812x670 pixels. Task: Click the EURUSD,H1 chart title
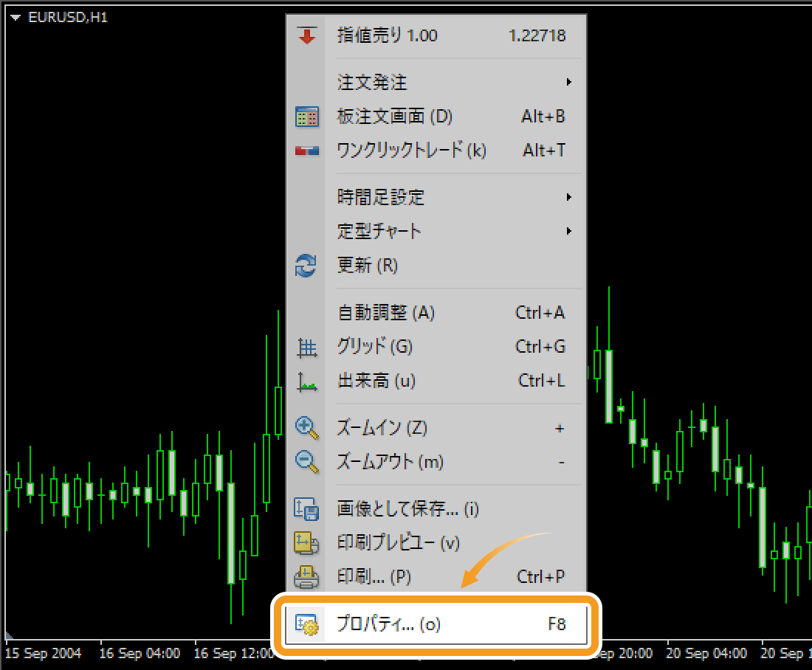(x=68, y=18)
